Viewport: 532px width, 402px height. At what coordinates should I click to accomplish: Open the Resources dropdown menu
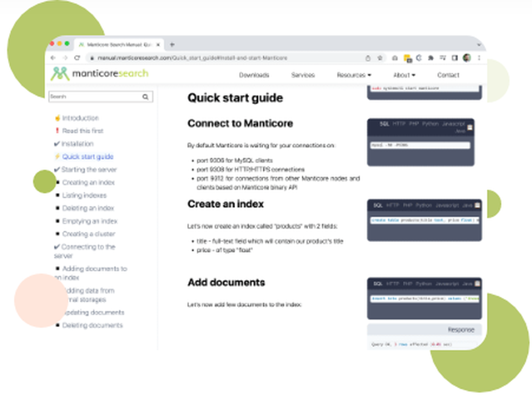click(x=354, y=75)
